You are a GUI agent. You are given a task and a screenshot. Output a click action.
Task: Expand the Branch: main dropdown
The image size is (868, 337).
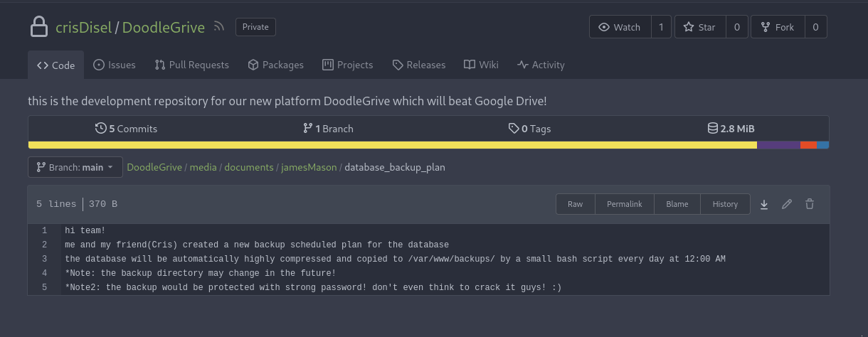point(75,167)
